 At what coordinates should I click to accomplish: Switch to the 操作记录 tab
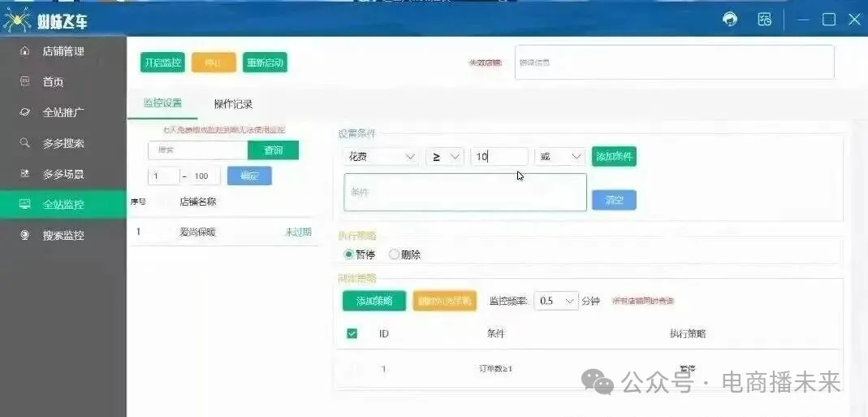pos(233,104)
